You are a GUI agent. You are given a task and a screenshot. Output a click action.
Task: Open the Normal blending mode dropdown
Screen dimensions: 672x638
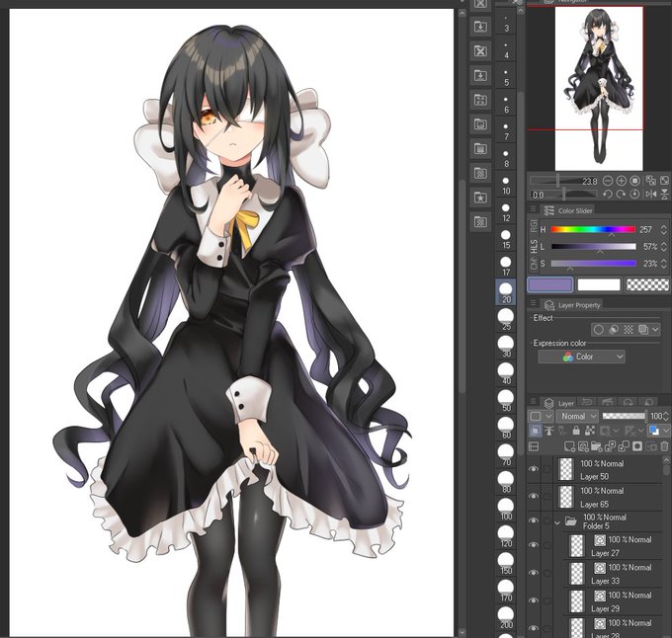tap(577, 416)
